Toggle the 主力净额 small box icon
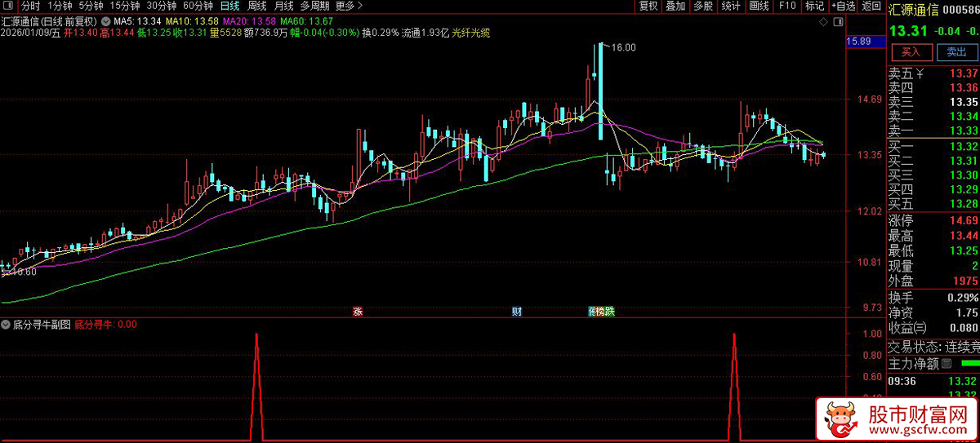The image size is (980, 443). point(947,362)
